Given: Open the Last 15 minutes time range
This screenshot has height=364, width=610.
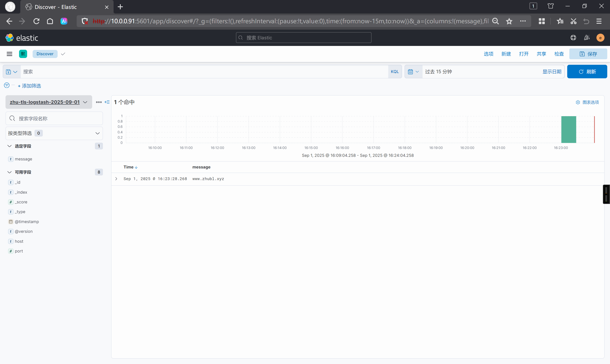Looking at the screenshot, I should [438, 72].
